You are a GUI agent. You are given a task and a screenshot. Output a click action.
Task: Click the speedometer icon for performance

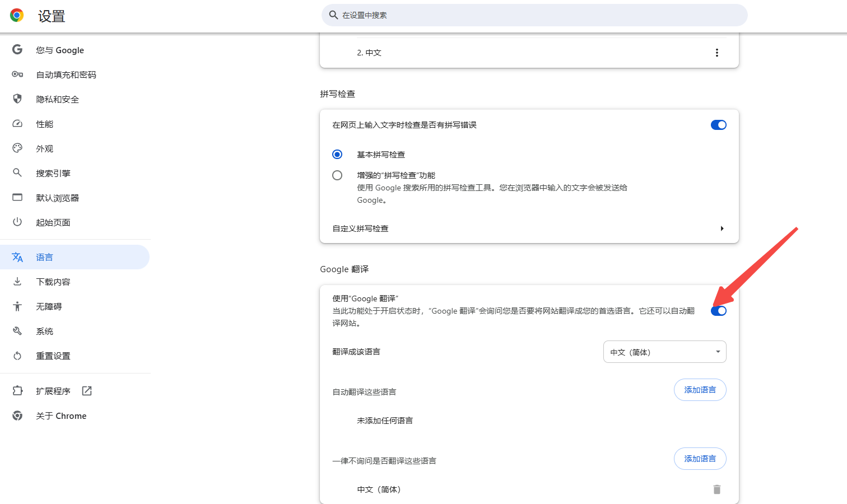17,124
